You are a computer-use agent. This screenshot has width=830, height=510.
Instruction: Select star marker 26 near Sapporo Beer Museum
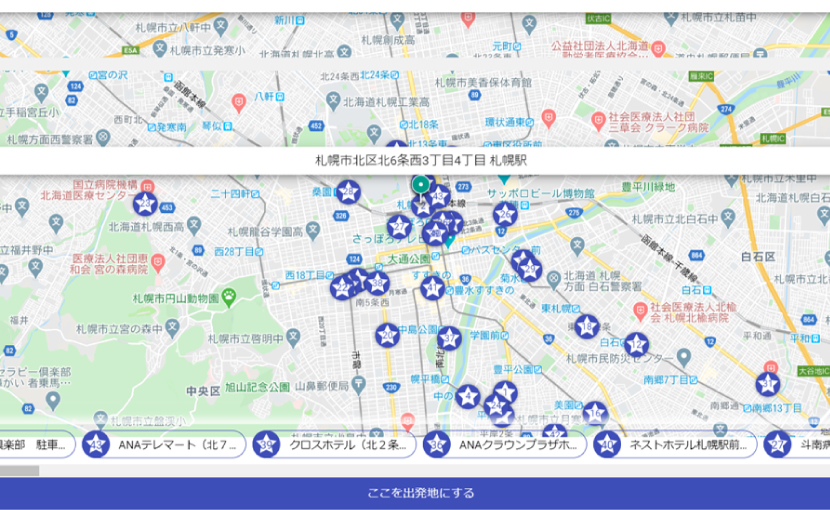[x=505, y=213]
